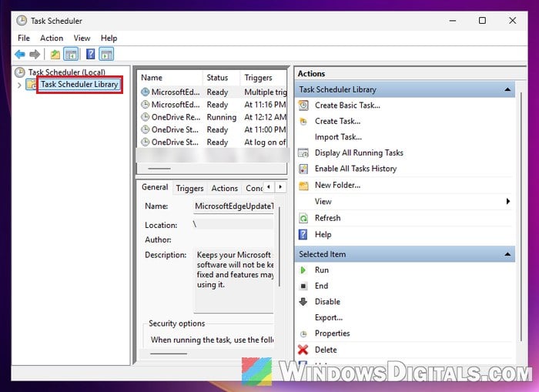Screen dimensions: 539x392
Task: Open the File menu
Action: coord(24,39)
